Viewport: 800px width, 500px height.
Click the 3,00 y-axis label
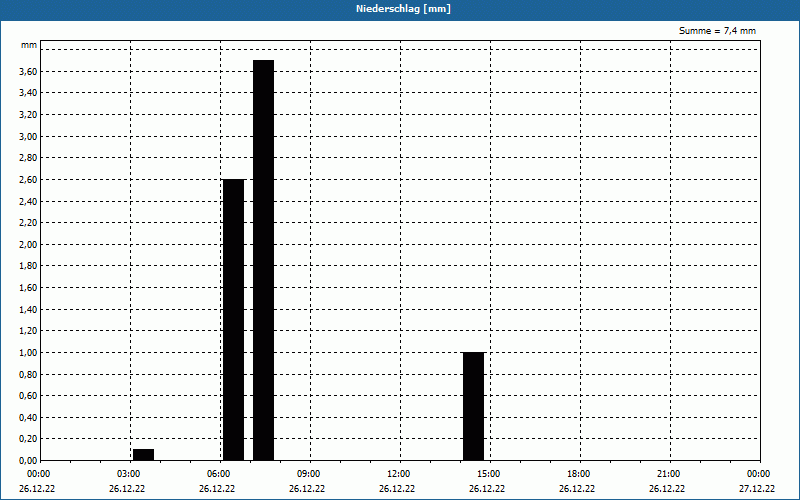(x=28, y=136)
